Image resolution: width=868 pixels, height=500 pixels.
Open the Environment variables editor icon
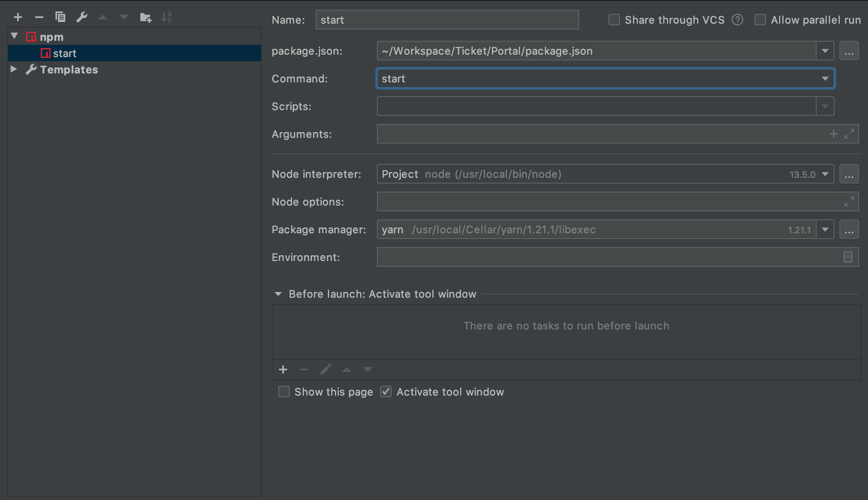(848, 257)
